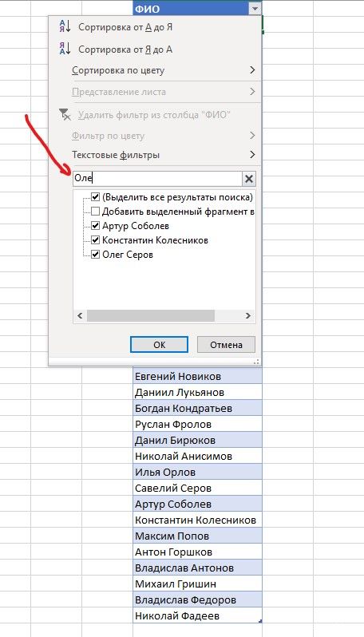Click the right scroll arrow in list
Viewport: 364px width, 637px height.
click(x=247, y=315)
